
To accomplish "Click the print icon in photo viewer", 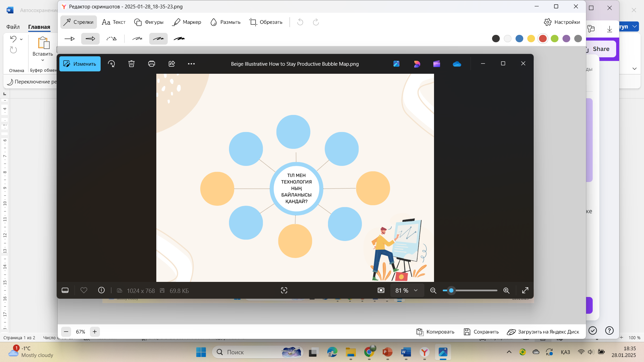I will tap(152, 64).
